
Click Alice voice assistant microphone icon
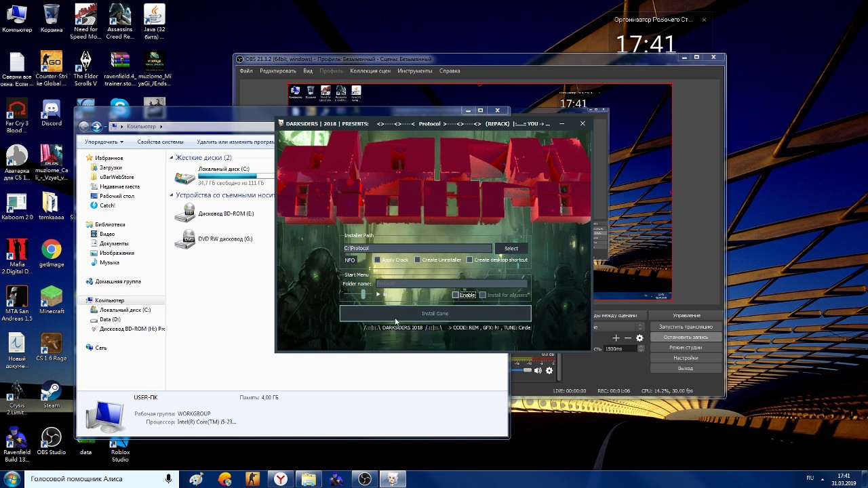[169, 479]
